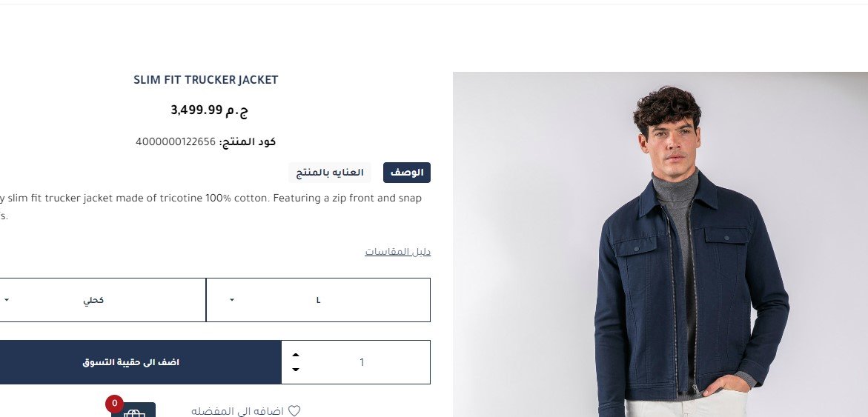This screenshot has height=417, width=868.
Task: Increase quantity with the up arrow
Action: [x=296, y=356]
